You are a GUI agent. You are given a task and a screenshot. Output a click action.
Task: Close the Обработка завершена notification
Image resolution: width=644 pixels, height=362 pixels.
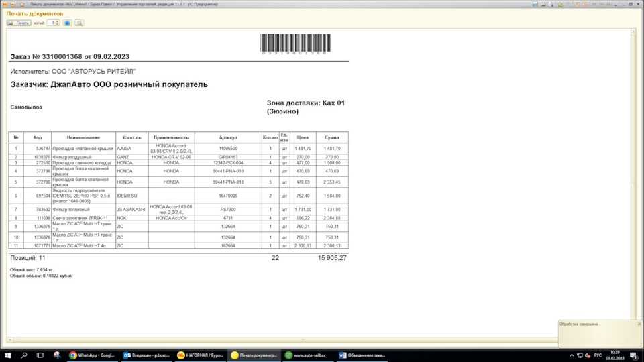tap(639, 324)
